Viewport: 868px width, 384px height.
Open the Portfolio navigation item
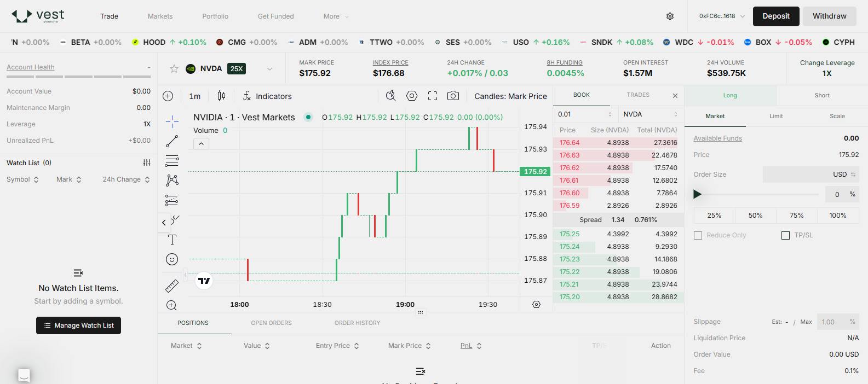[215, 16]
